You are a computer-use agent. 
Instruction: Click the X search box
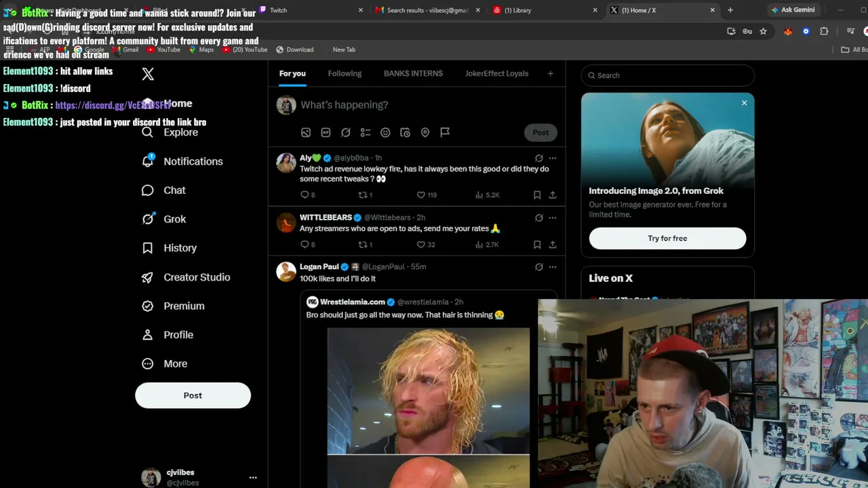667,75
